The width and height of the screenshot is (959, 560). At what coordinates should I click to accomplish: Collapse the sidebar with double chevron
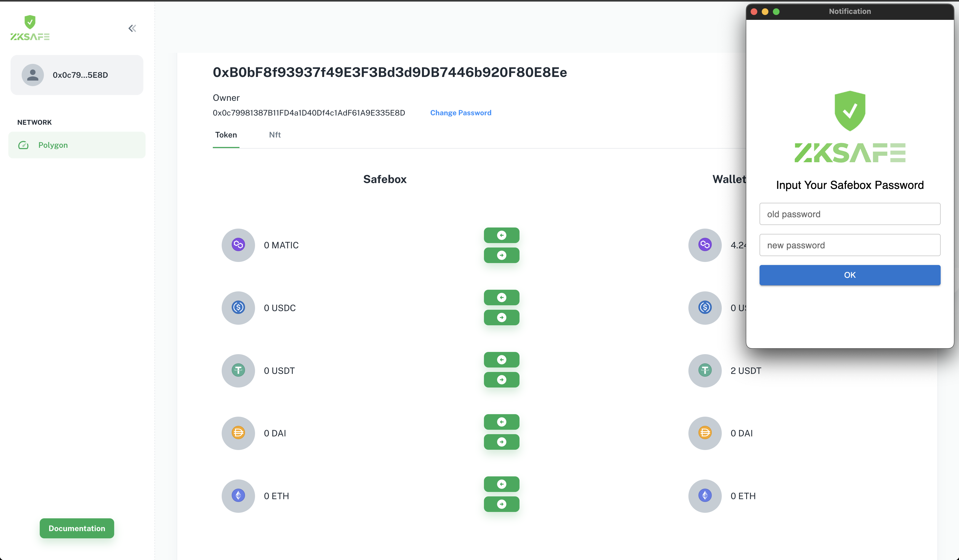(x=132, y=28)
